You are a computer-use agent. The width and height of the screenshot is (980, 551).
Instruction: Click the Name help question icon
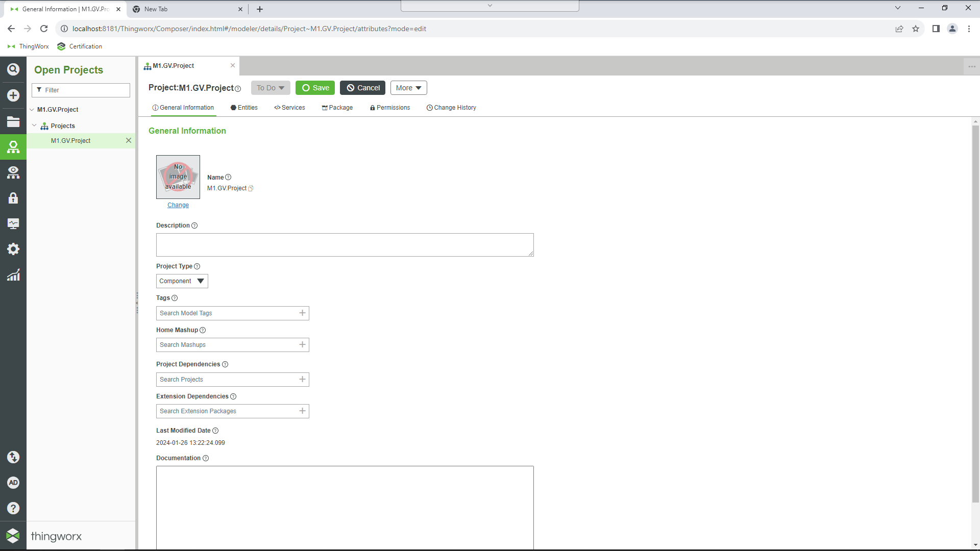click(x=228, y=178)
